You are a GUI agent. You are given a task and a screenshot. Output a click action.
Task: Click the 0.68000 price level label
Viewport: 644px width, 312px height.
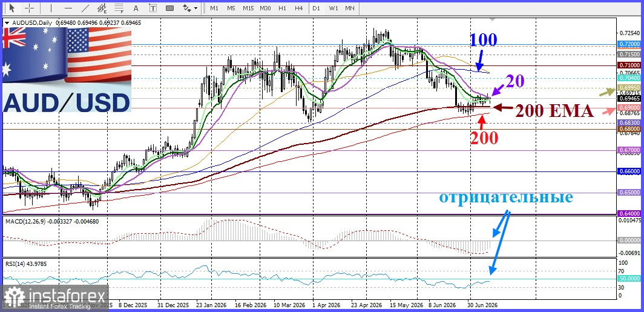[x=629, y=128]
